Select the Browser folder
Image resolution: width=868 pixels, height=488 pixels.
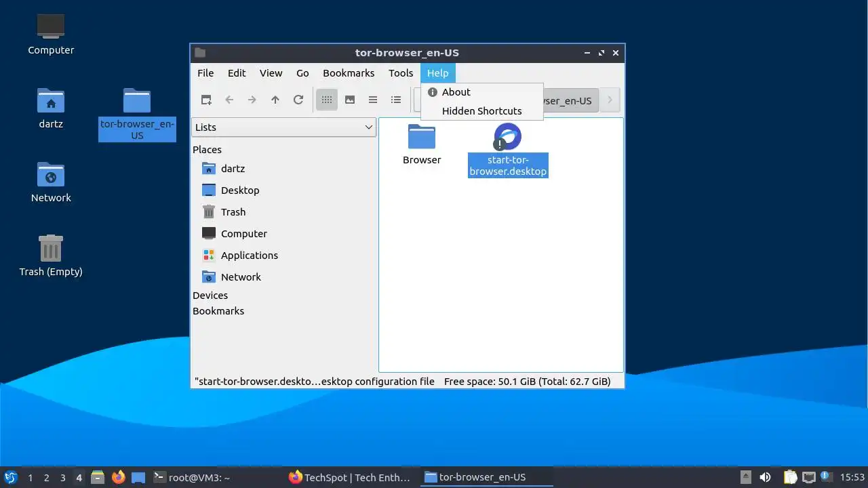(422, 144)
